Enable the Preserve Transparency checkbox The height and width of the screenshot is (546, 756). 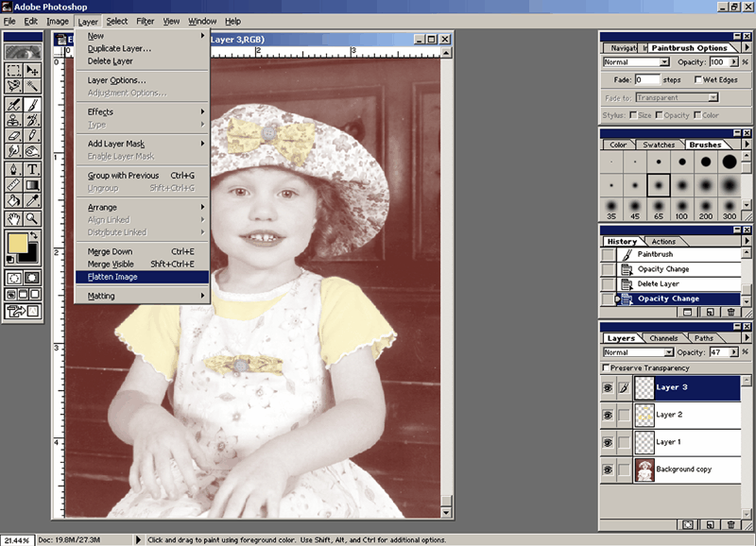click(x=606, y=367)
